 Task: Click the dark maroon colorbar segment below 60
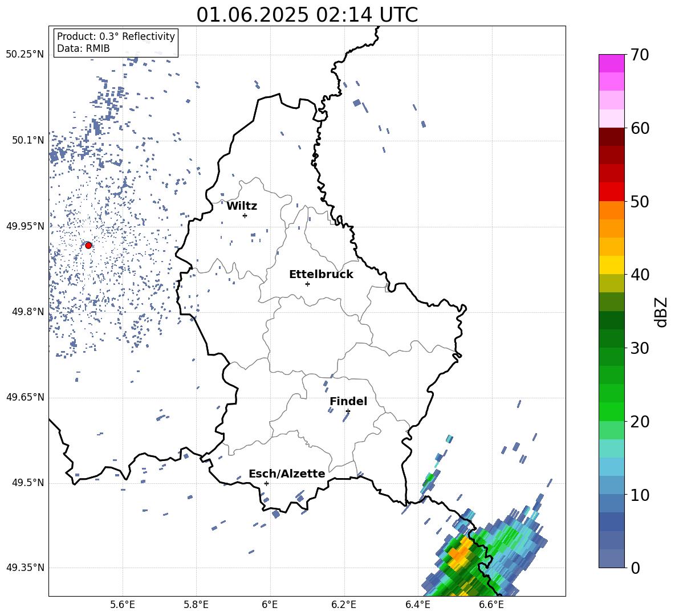tap(611, 137)
